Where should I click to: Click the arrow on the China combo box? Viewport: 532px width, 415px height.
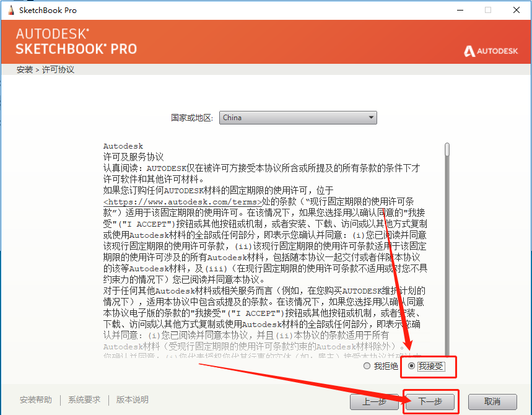tap(370, 118)
